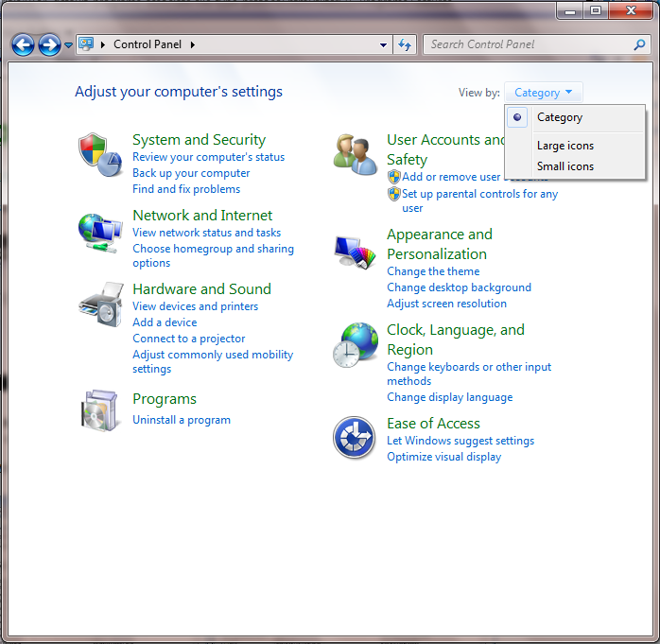The height and width of the screenshot is (644, 660).
Task: Open View network status and tasks
Action: pos(206,233)
